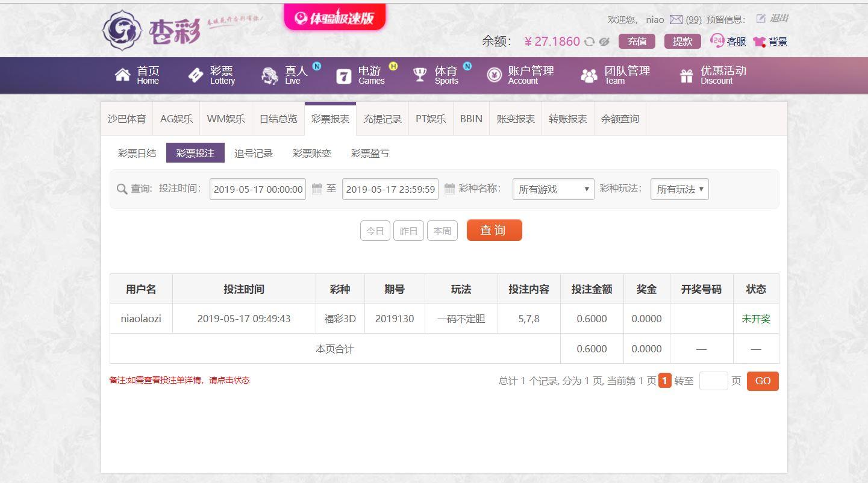Go to the 账变报表 tab
The image size is (868, 483).
pos(516,119)
